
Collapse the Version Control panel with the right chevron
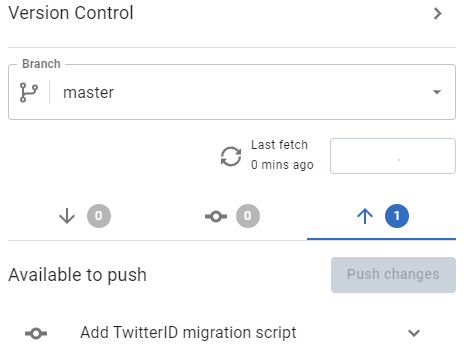coord(438,14)
